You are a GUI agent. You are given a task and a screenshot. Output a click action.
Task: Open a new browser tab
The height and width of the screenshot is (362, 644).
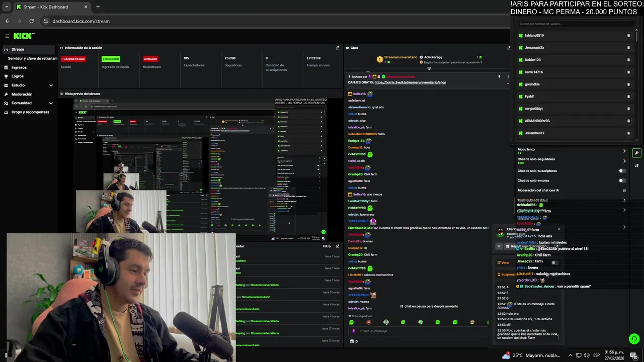[98, 7]
